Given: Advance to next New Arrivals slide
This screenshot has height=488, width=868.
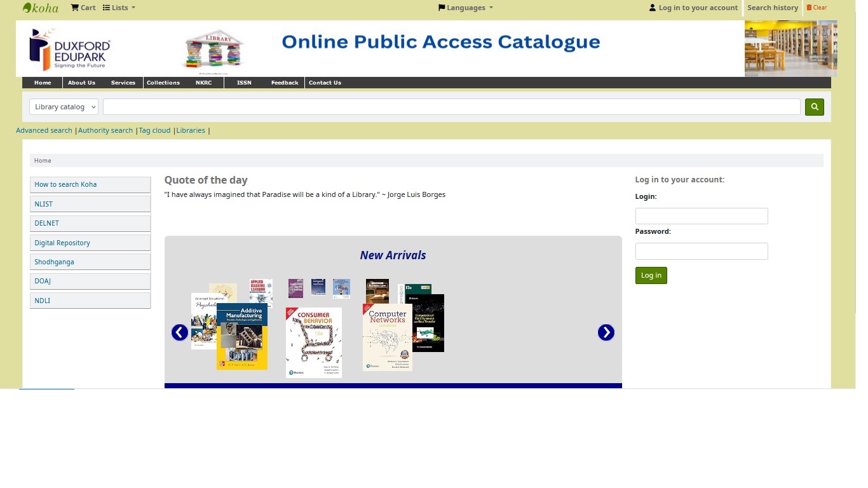Looking at the screenshot, I should [606, 332].
